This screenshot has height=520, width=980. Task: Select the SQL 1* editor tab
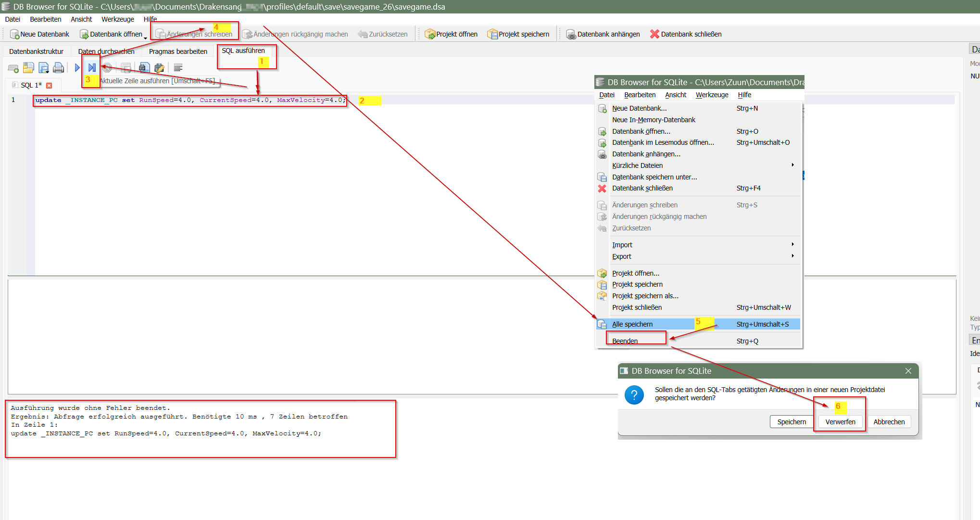[31, 85]
